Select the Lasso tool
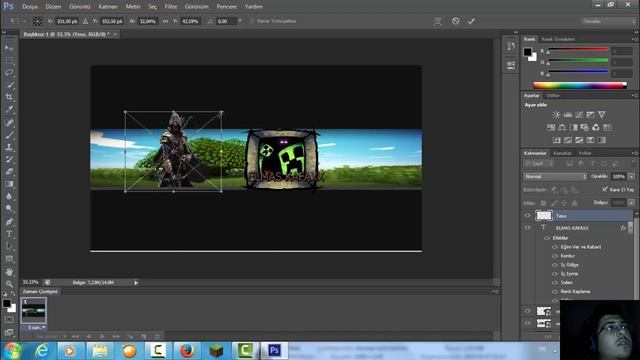640x360 pixels. (9, 73)
